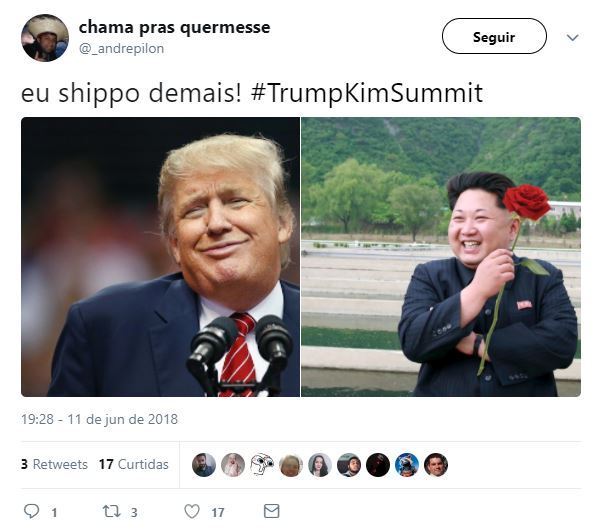Click the last liker avatar in the row
The image size is (604, 531).
click(436, 465)
